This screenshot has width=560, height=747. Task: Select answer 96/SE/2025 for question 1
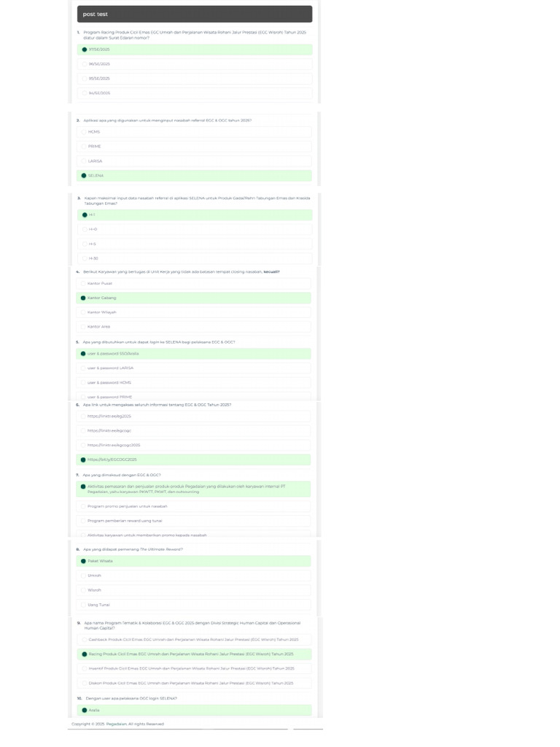point(195,64)
